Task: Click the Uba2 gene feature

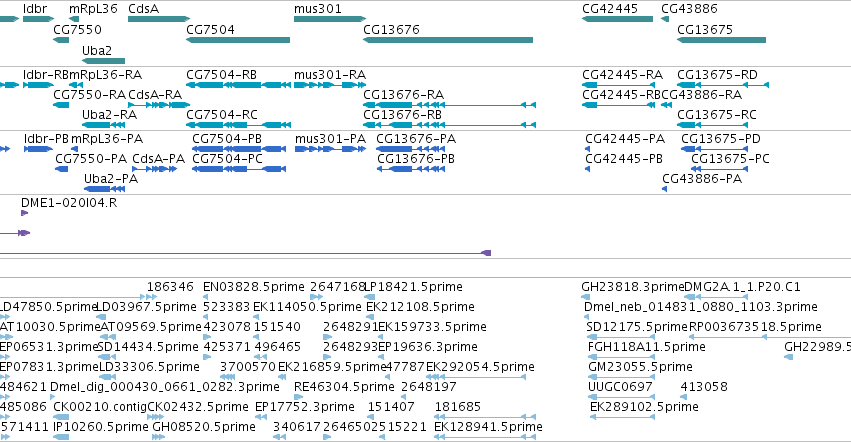Action: point(103,61)
